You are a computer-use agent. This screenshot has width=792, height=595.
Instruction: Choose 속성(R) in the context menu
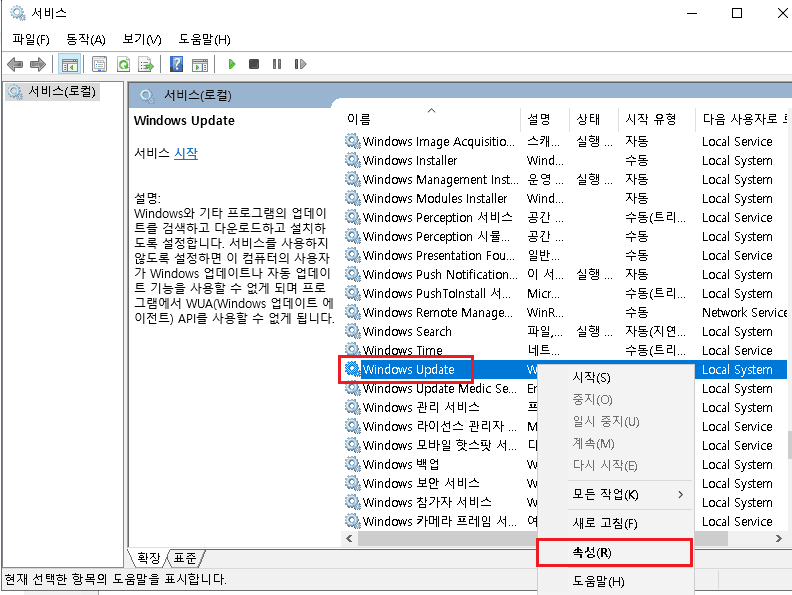click(614, 552)
